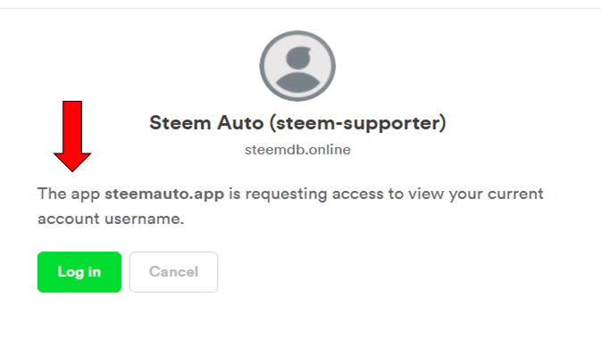Image resolution: width=601 pixels, height=364 pixels.
Task: Click the gray profile avatar icon
Action: [297, 66]
